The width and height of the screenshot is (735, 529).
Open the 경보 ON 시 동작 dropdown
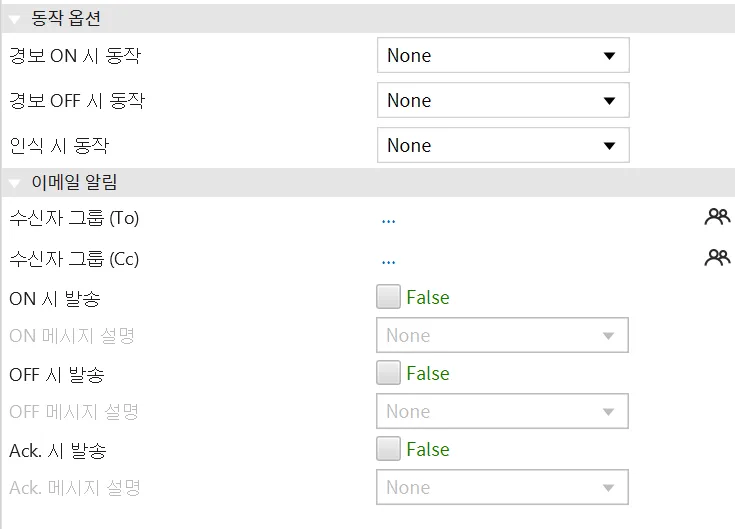503,55
